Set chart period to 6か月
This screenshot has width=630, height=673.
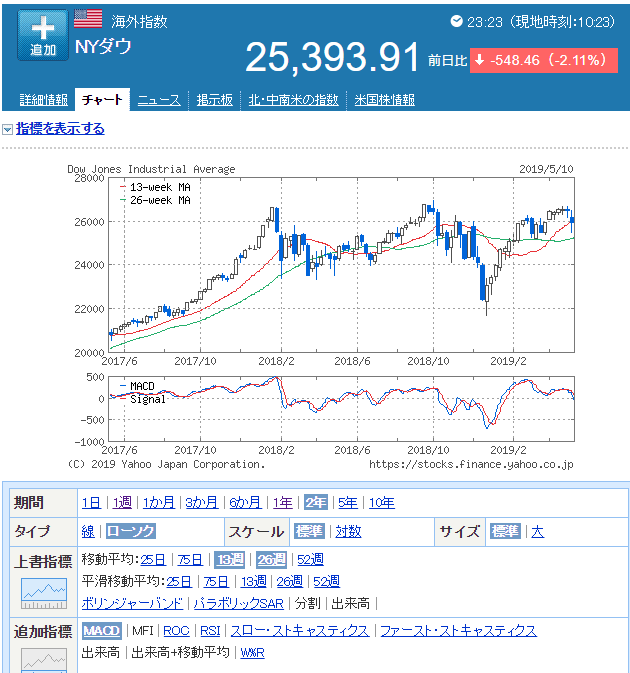pos(245,503)
